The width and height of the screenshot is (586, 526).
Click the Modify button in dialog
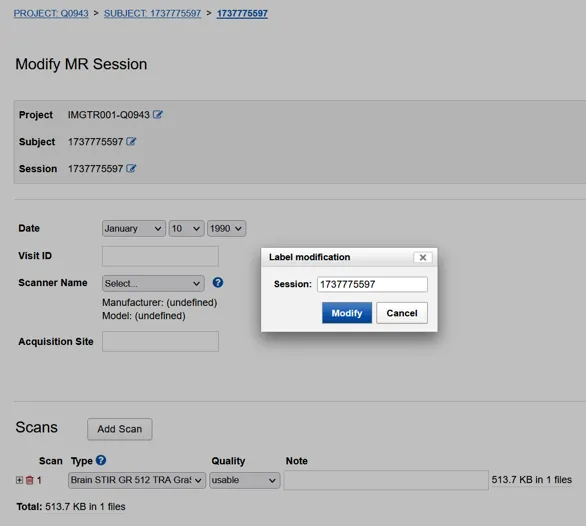click(x=347, y=313)
